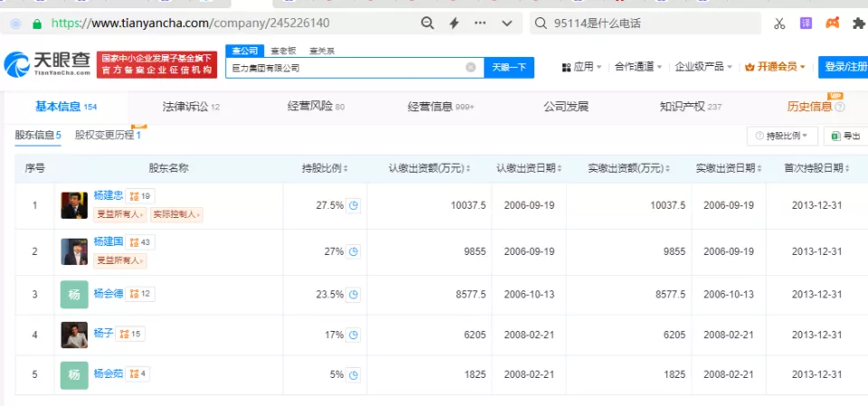
Task: Clear the company search box text
Action: [470, 68]
